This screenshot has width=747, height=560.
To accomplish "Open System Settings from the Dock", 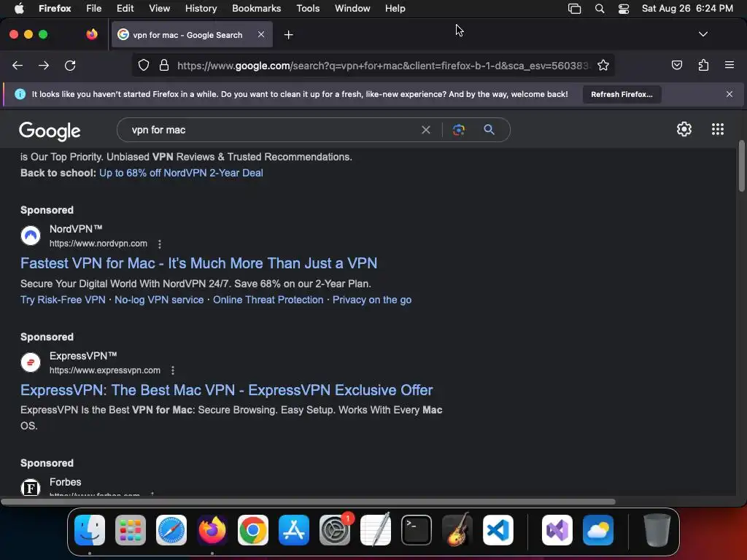I will (x=335, y=530).
